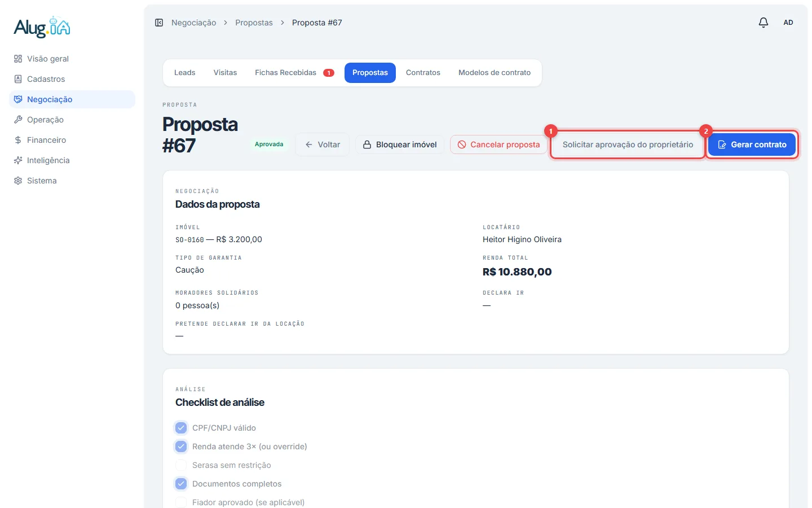Click the Cadastros sidebar icon
The width and height of the screenshot is (812, 508).
click(18, 79)
